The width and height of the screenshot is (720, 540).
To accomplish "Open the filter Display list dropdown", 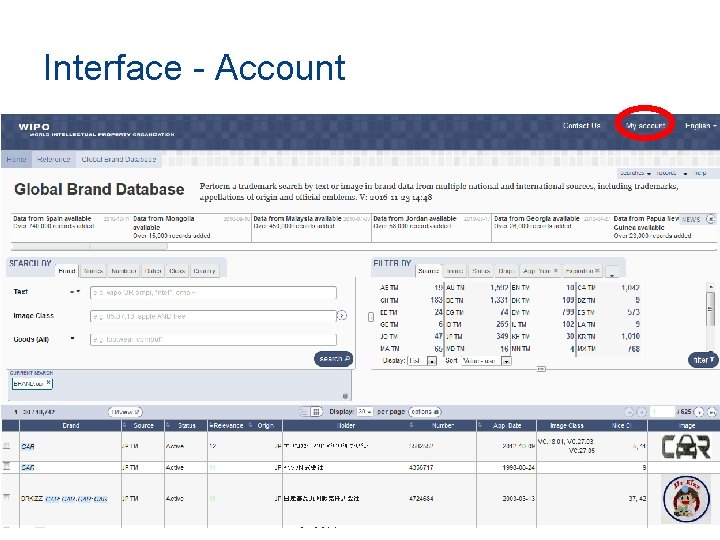I will coord(422,360).
